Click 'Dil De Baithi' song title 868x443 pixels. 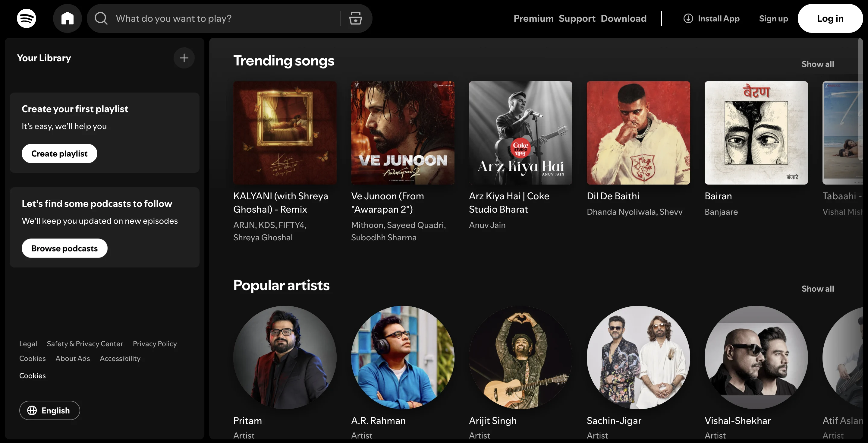[613, 196]
